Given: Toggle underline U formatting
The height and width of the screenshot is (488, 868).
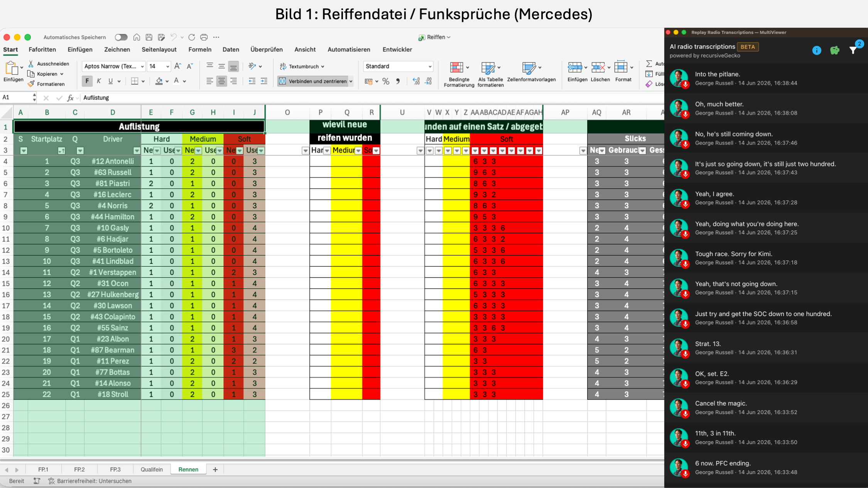Looking at the screenshot, I should pos(111,81).
